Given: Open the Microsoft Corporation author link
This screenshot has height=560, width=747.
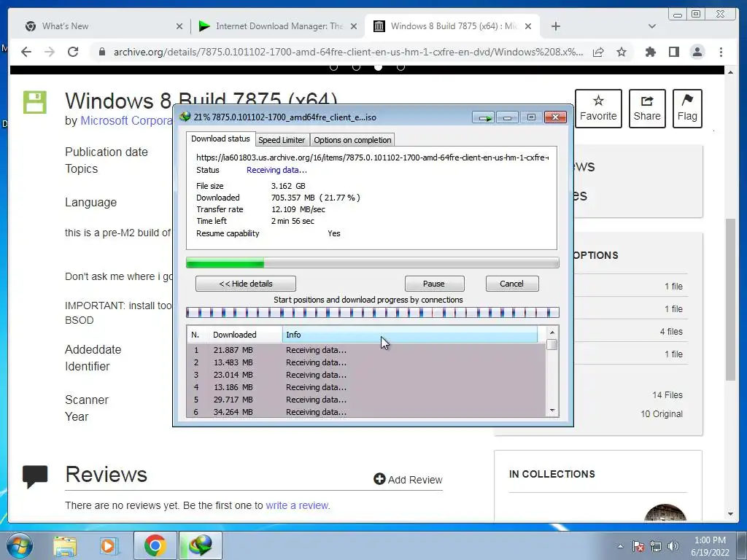Looking at the screenshot, I should pyautogui.click(x=126, y=121).
